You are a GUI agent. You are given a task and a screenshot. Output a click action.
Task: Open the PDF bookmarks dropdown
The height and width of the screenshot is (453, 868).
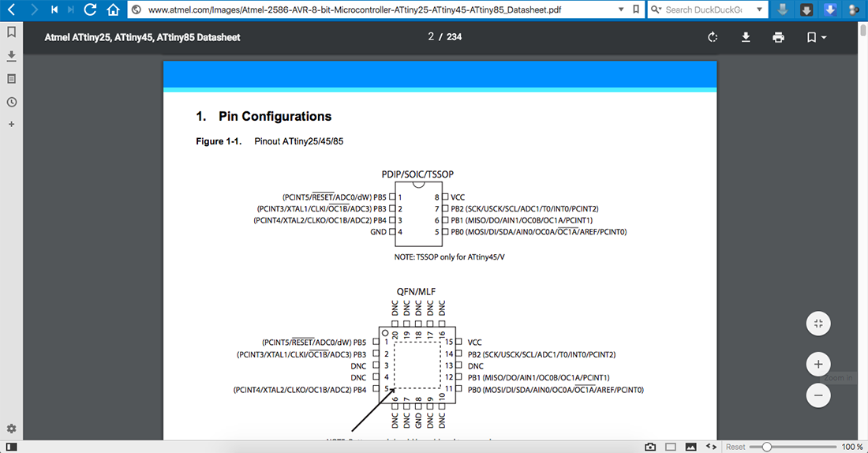[816, 37]
